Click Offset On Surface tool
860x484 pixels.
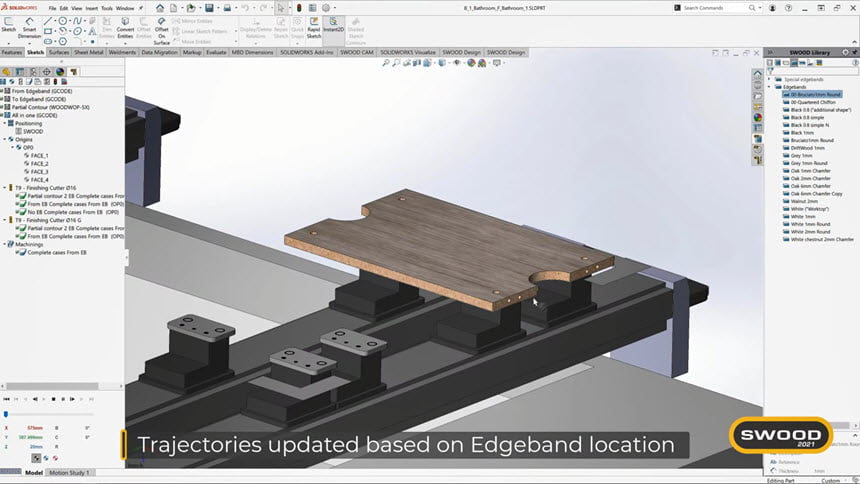(161, 31)
